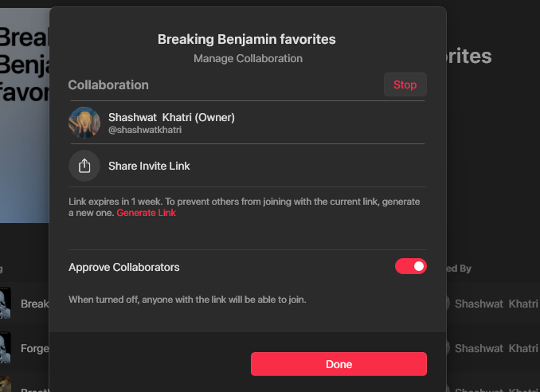The image size is (540, 392).
Task: Click the second Shashwat Khatri added-by entry
Action: (x=495, y=348)
